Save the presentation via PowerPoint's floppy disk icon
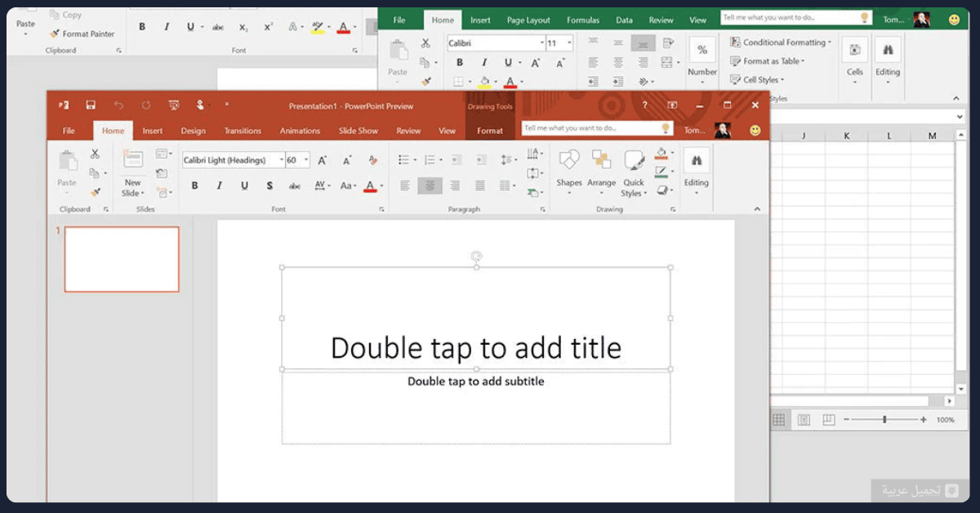980x513 pixels. [91, 105]
